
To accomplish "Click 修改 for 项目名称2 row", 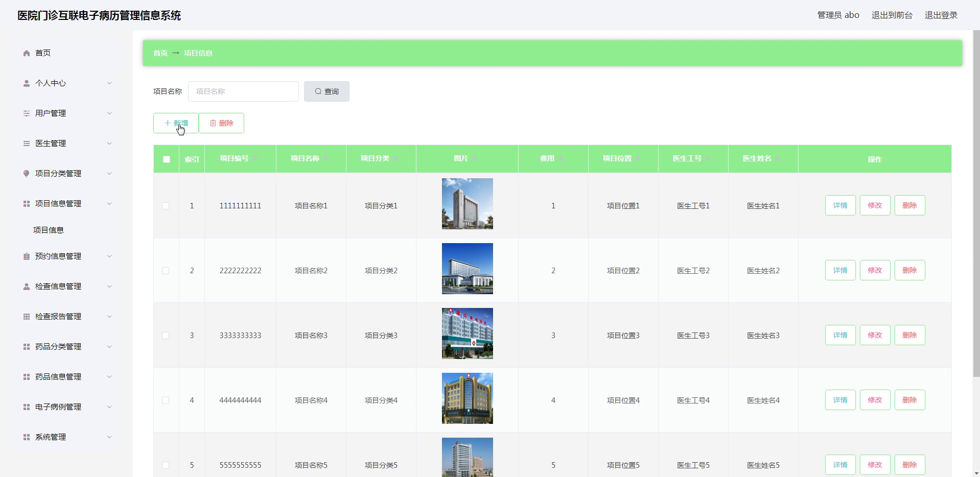I will click(875, 270).
